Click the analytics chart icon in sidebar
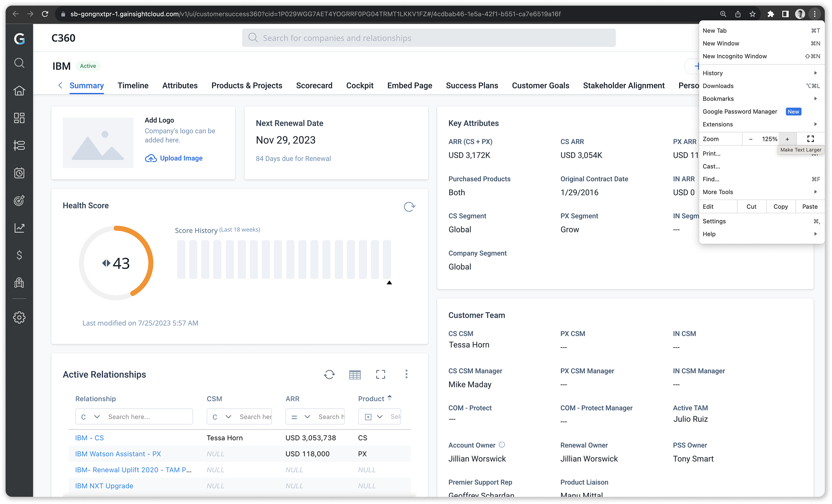 tap(19, 228)
